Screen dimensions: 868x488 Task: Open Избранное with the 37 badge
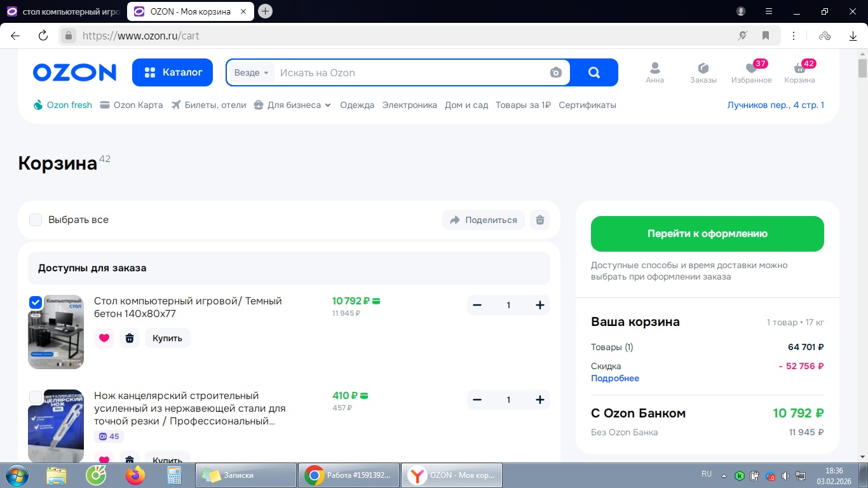(752, 72)
